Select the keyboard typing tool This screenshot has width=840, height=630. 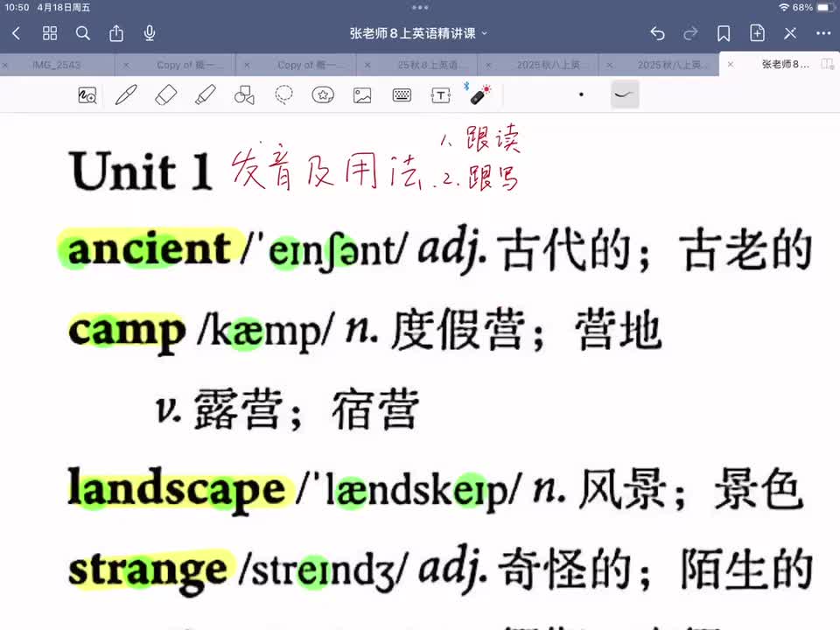[402, 95]
